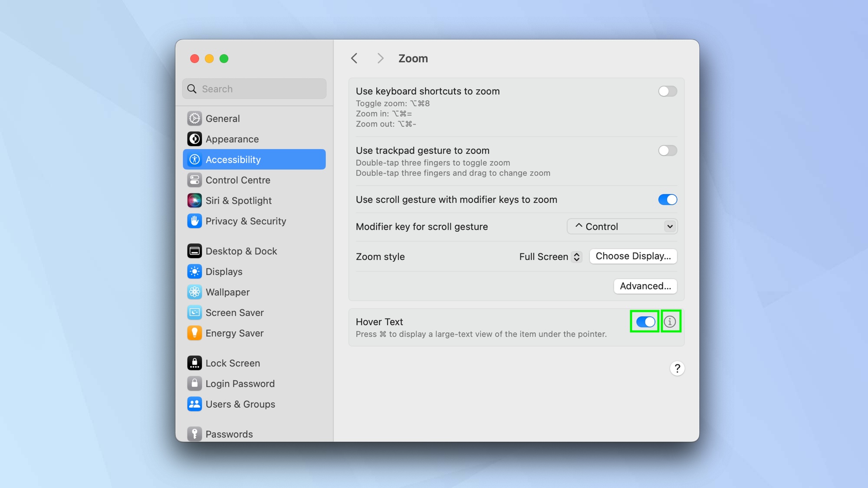Enable Hover Text toggle
This screenshot has height=488, width=868.
[x=645, y=322]
